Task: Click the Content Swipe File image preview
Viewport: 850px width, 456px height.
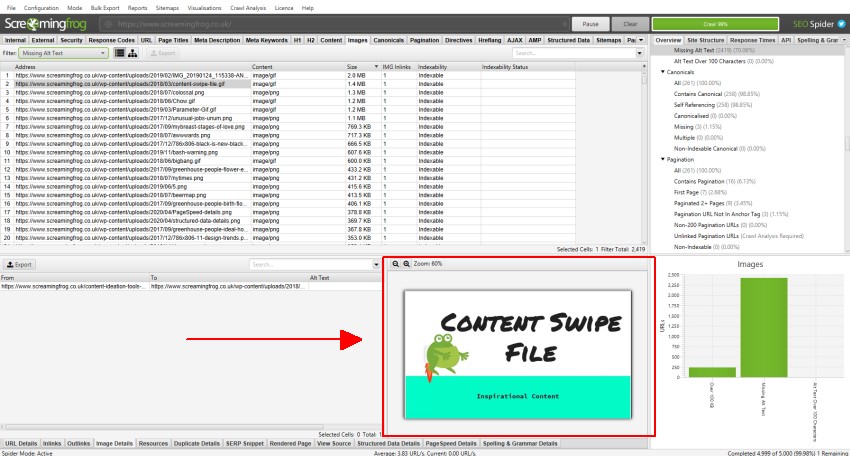Action: coord(519,357)
